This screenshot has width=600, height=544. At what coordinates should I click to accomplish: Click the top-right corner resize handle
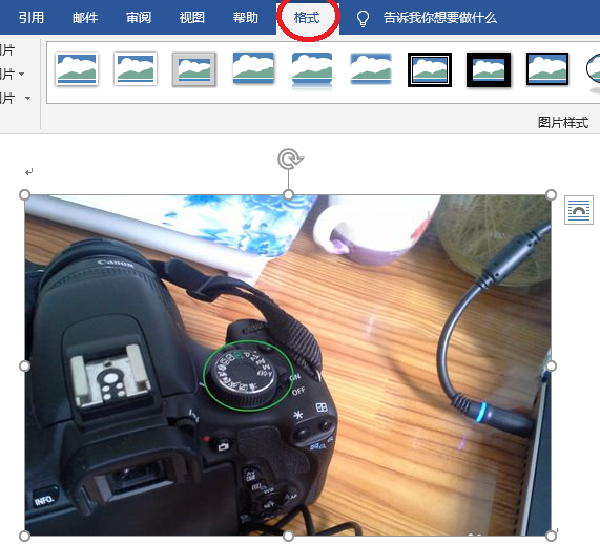click(551, 195)
